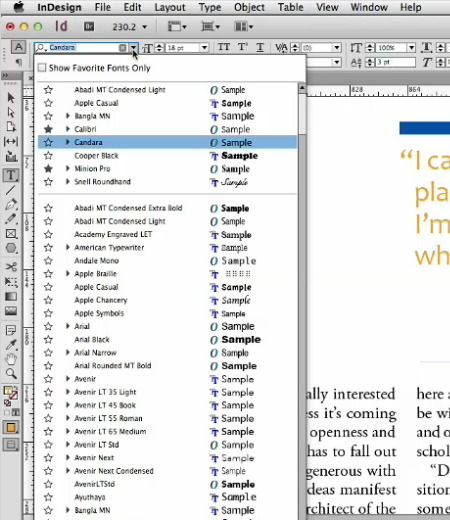Screen dimensions: 450x520
Task: Enable Show Favorite Fonts Only
Action: click(42, 68)
